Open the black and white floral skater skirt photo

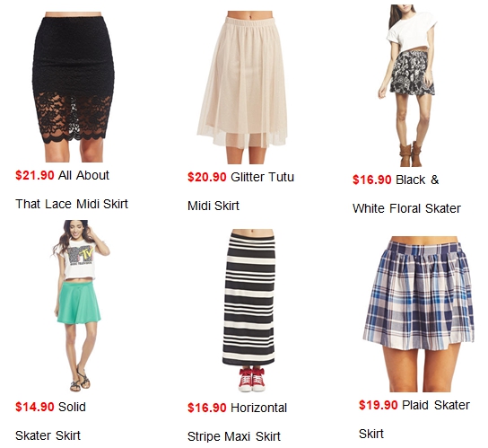coord(407,85)
